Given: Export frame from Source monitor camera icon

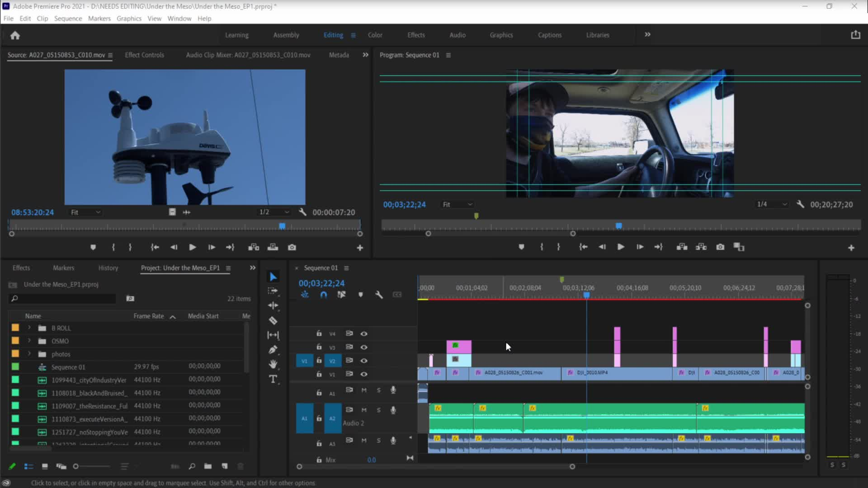Looking at the screenshot, I should coord(292,247).
